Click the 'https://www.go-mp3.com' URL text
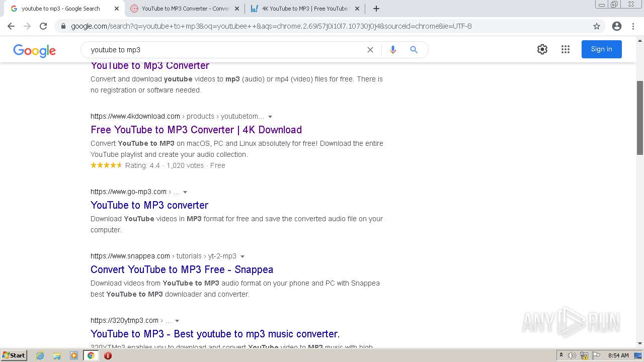This screenshot has width=644, height=362. coord(128,192)
